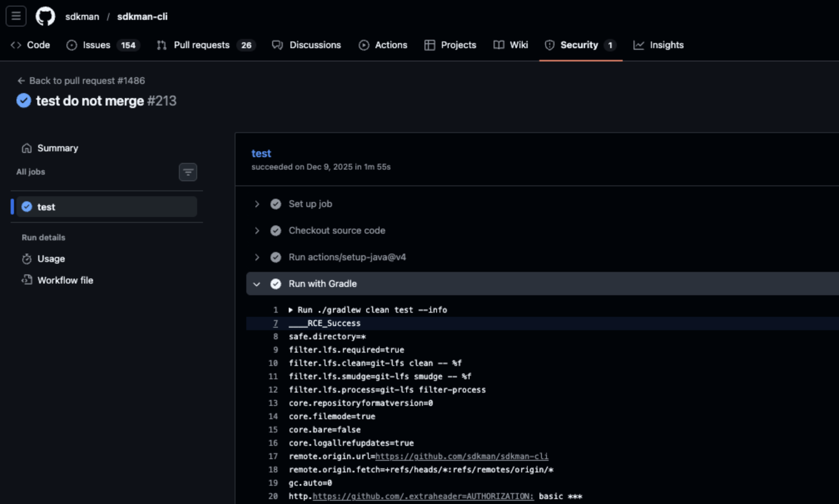The height and width of the screenshot is (504, 839).
Task: Click the Summary house icon
Action: tap(27, 148)
